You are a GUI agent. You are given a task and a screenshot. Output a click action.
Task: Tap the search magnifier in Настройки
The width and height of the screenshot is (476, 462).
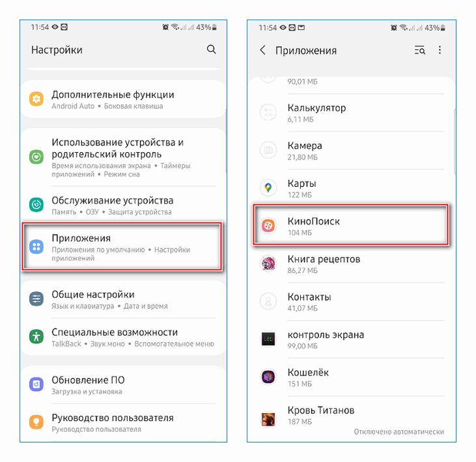click(211, 49)
